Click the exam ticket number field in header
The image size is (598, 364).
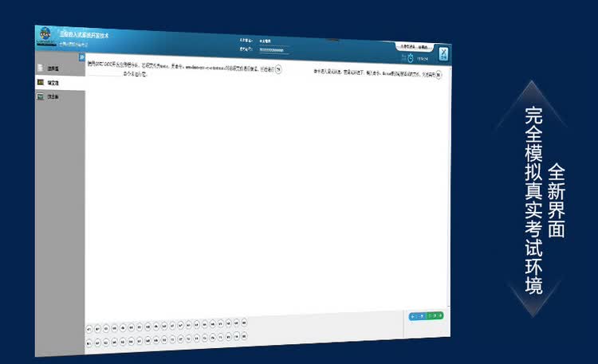[x=273, y=50]
